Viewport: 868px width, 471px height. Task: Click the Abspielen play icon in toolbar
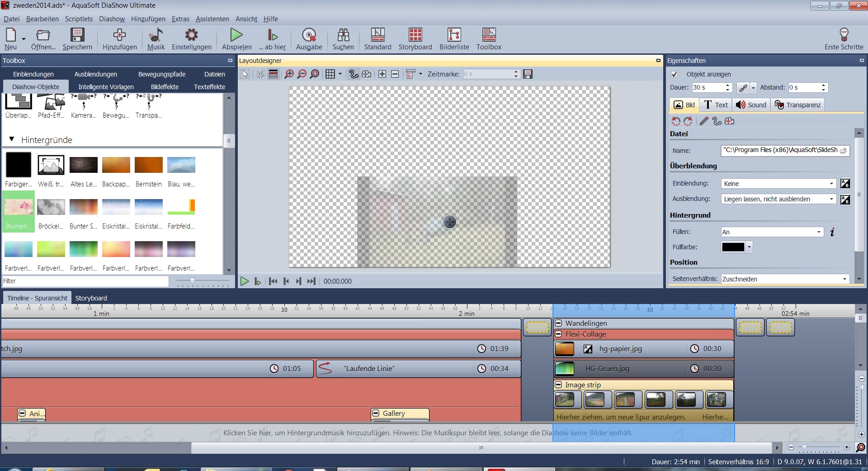click(236, 35)
